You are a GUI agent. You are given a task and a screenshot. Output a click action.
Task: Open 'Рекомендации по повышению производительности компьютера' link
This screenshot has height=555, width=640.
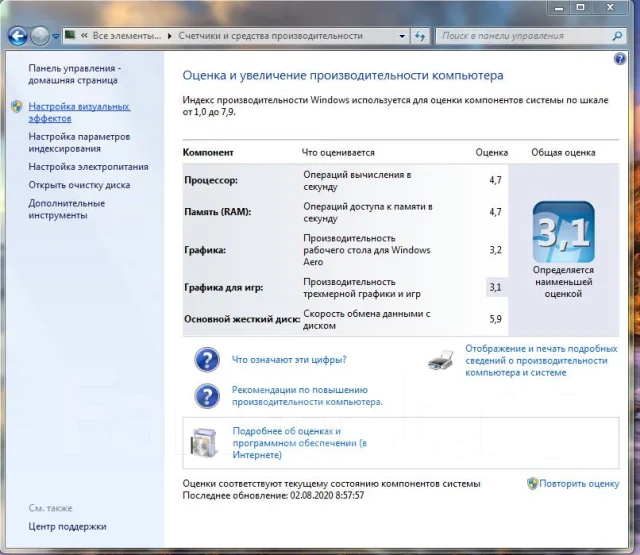tap(307, 396)
